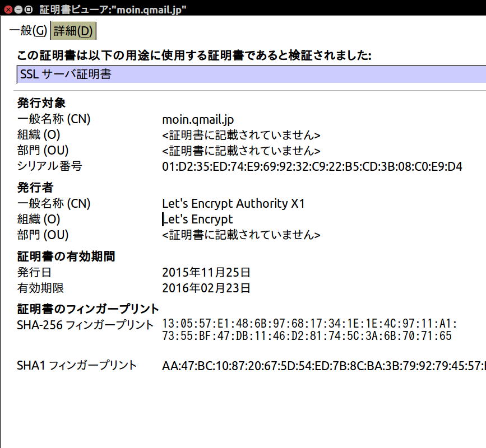Click the 発行日 label
This screenshot has width=486, height=448.
(34, 273)
